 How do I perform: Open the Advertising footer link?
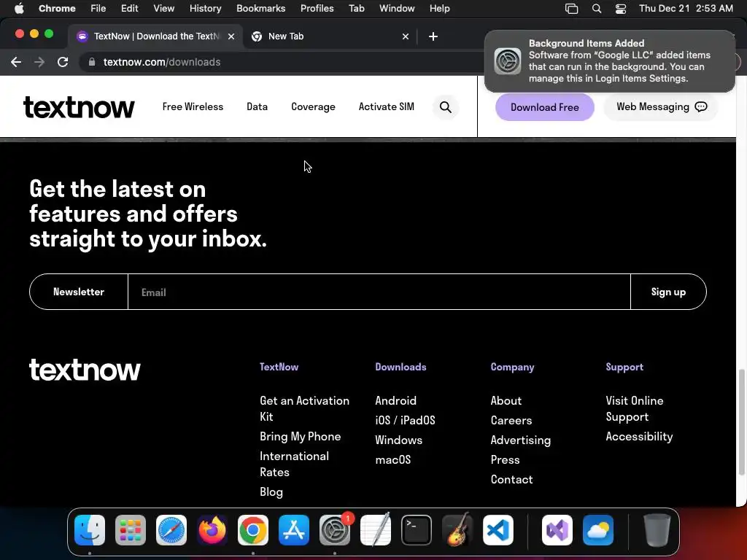click(521, 440)
